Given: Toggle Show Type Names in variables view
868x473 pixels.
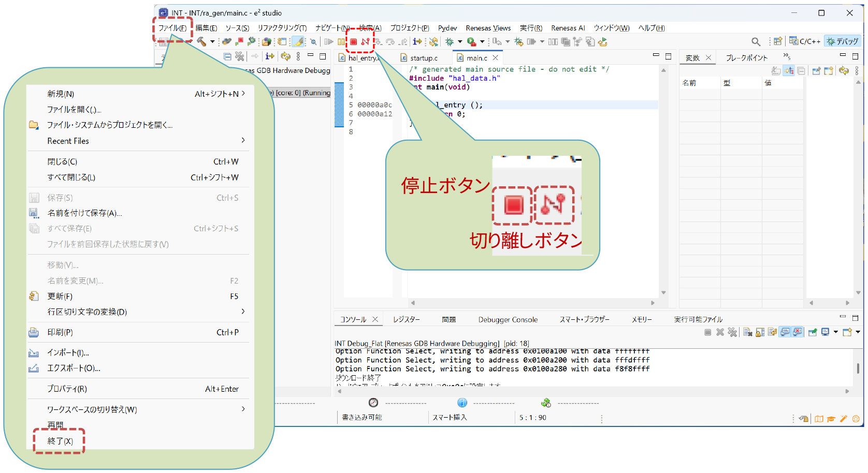Looking at the screenshot, I should 776,71.
